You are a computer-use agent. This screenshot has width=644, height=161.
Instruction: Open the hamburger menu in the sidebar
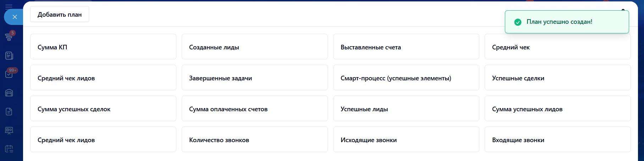9,6
